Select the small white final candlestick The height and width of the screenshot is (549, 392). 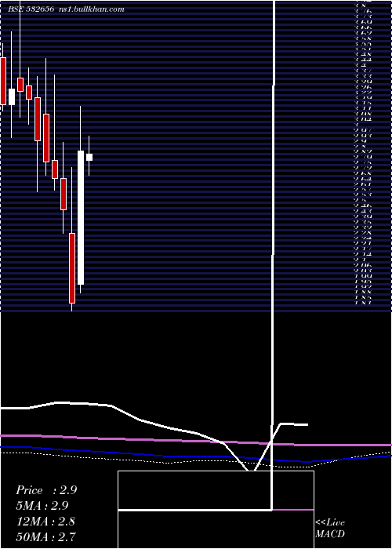coord(89,157)
